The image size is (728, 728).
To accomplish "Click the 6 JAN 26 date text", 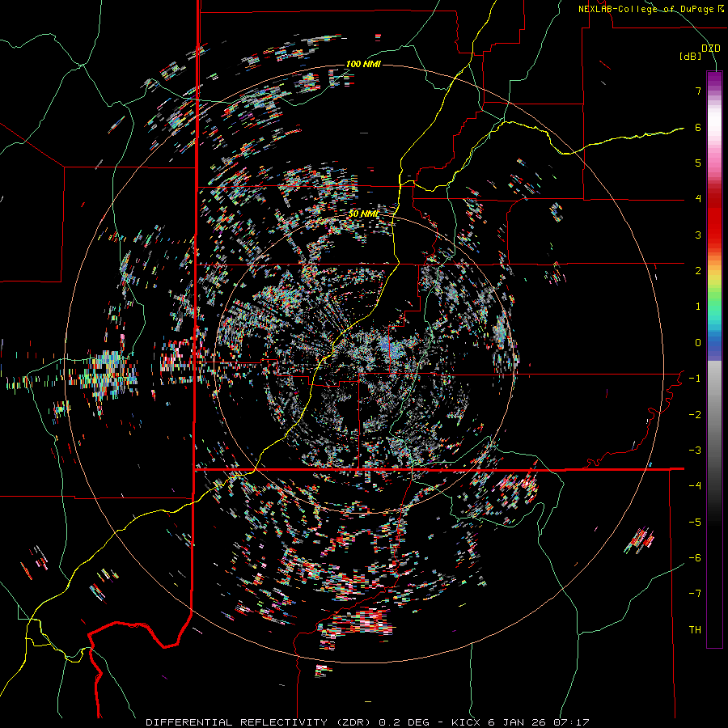I will coord(517,722).
